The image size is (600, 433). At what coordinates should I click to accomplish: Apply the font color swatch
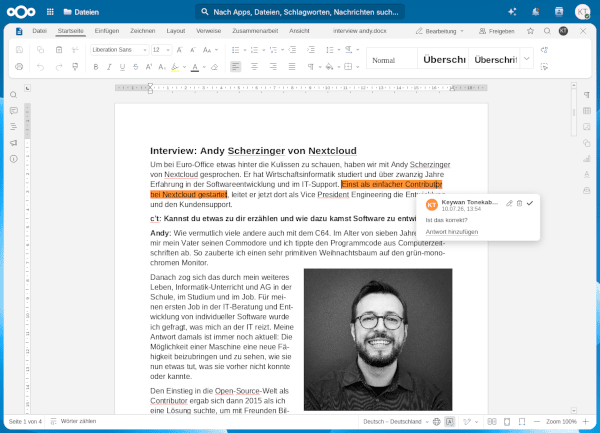pos(195,67)
